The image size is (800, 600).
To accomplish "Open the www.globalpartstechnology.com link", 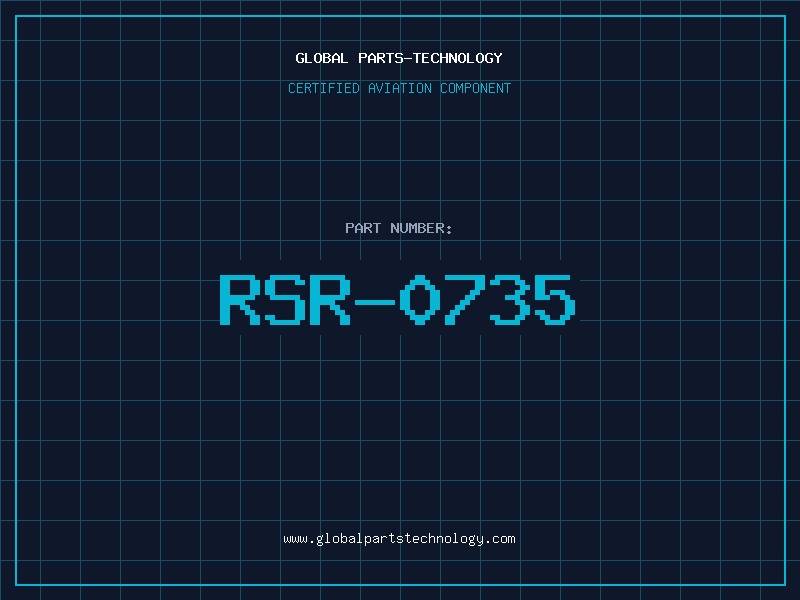I will 399,539.
